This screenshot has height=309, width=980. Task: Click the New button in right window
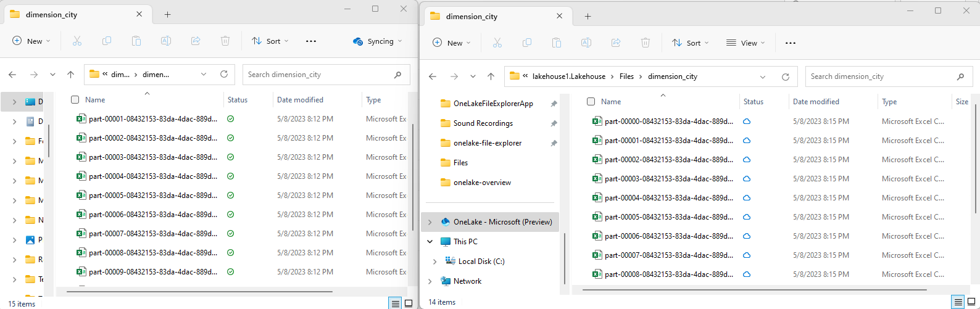tap(451, 43)
